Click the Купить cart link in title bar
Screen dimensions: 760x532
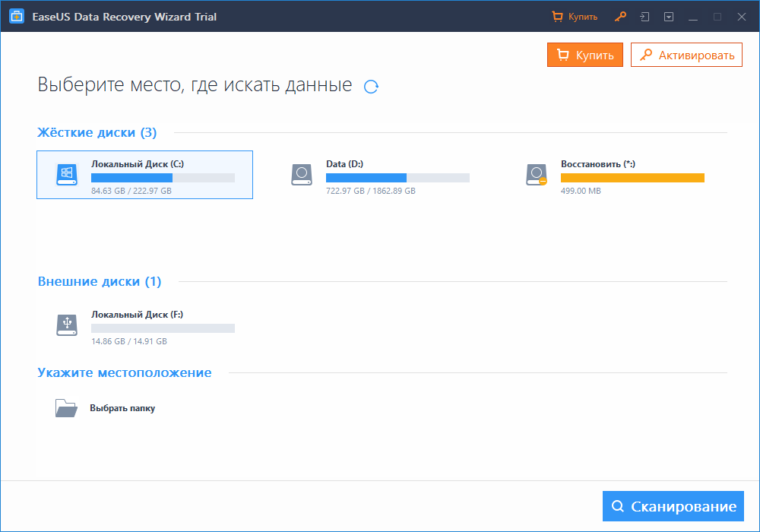tap(575, 17)
